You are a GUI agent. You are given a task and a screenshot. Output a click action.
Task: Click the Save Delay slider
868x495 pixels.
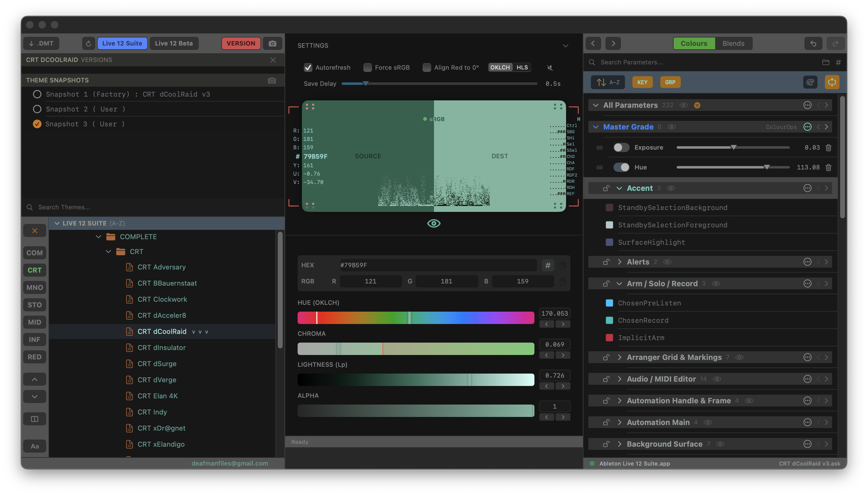click(x=439, y=84)
